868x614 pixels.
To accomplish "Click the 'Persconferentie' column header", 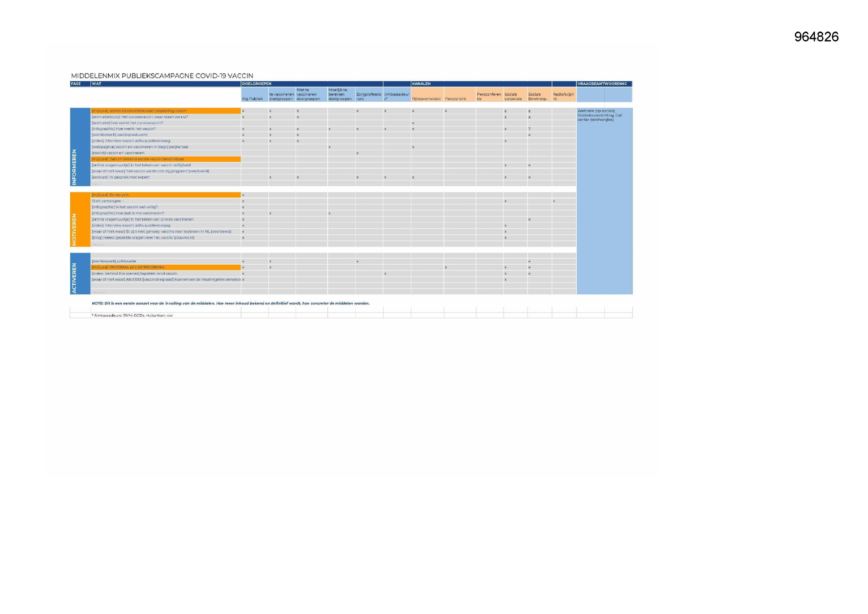I will click(490, 95).
